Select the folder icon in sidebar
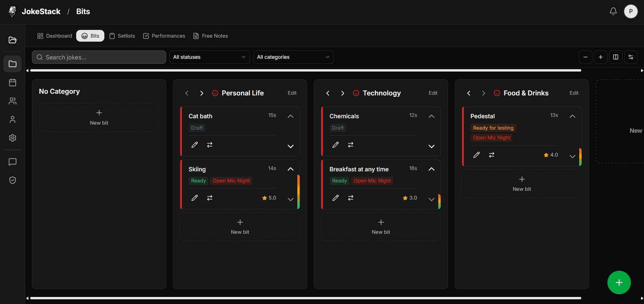644x304 pixels. [12, 64]
